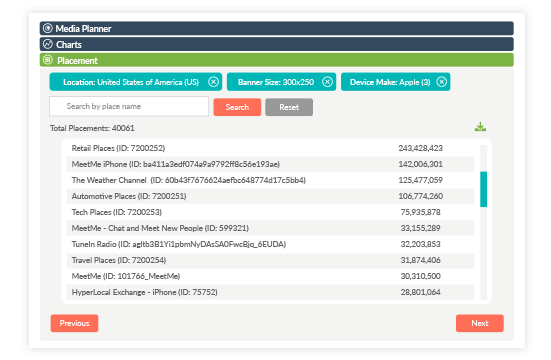Remove the Location United States filter
Screen dimensions: 551x360
(213, 82)
